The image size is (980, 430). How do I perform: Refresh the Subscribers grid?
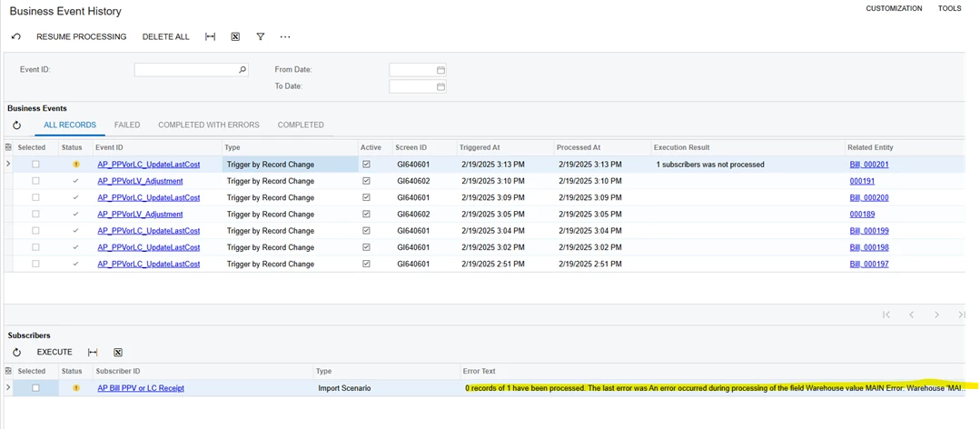coord(17,353)
